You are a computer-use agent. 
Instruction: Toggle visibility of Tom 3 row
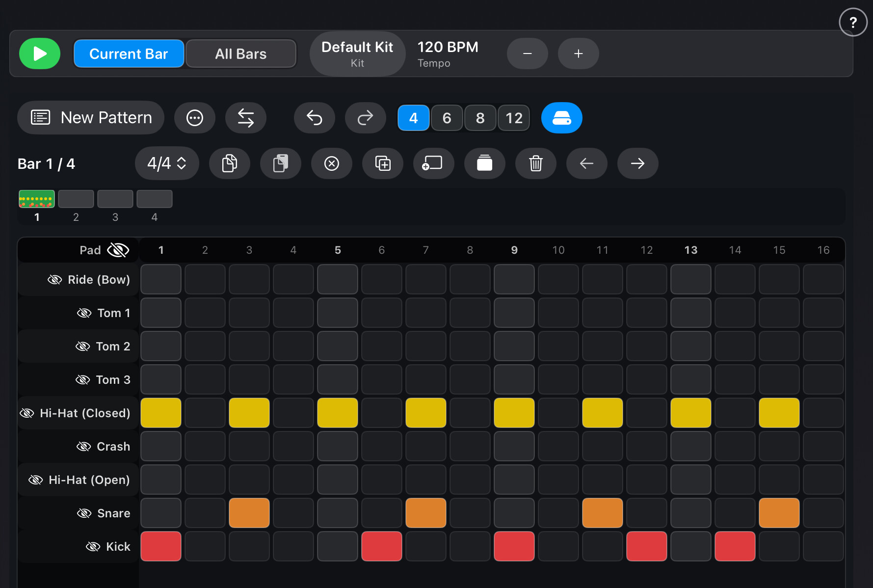[83, 380]
